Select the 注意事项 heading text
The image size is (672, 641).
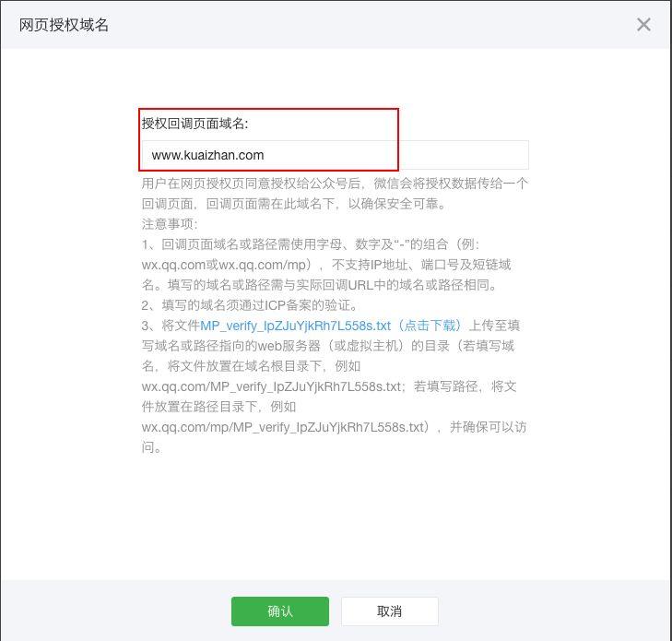[169, 224]
